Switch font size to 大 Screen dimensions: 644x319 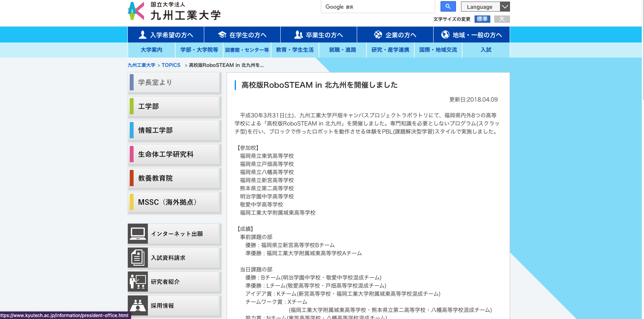coord(502,19)
